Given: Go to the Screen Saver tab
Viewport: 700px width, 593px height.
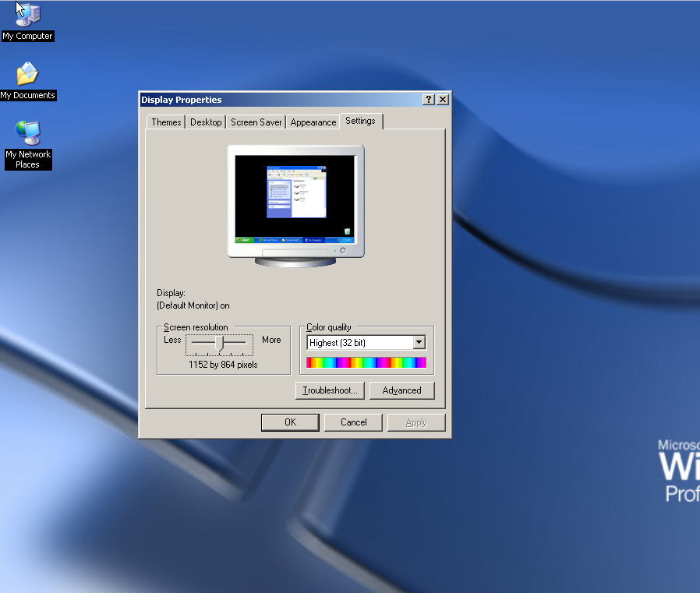Looking at the screenshot, I should 256,122.
